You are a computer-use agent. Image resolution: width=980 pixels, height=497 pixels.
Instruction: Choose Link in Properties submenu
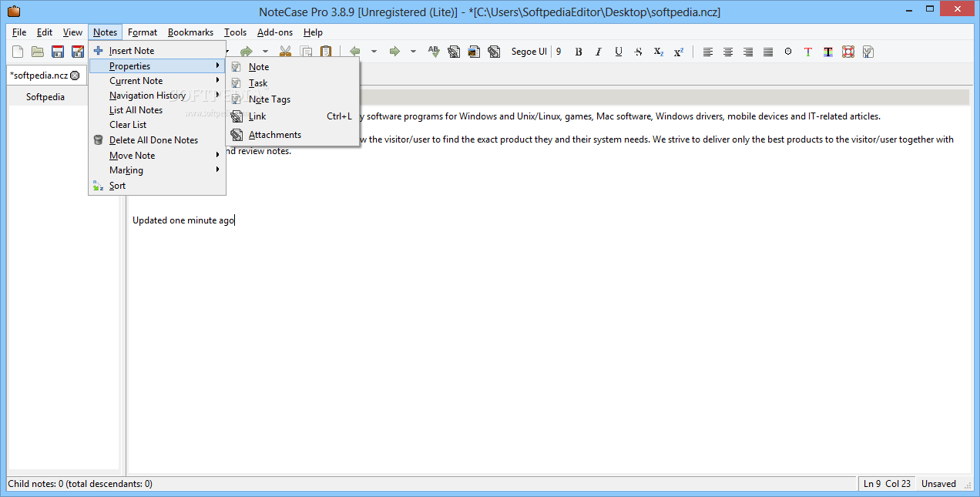[x=292, y=116]
